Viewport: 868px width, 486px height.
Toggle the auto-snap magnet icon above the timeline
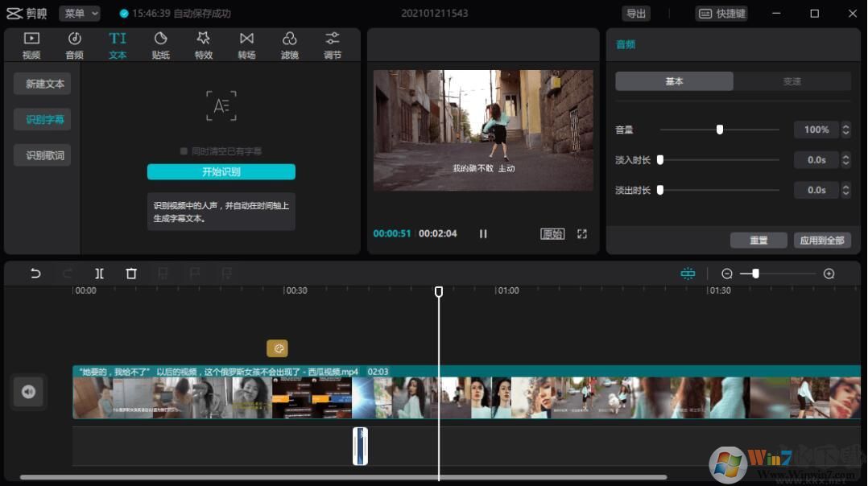pyautogui.click(x=688, y=274)
